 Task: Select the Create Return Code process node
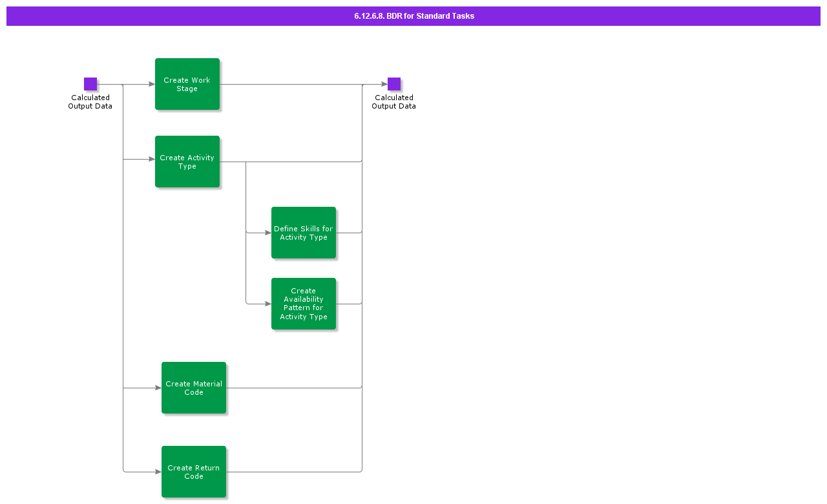click(x=194, y=472)
